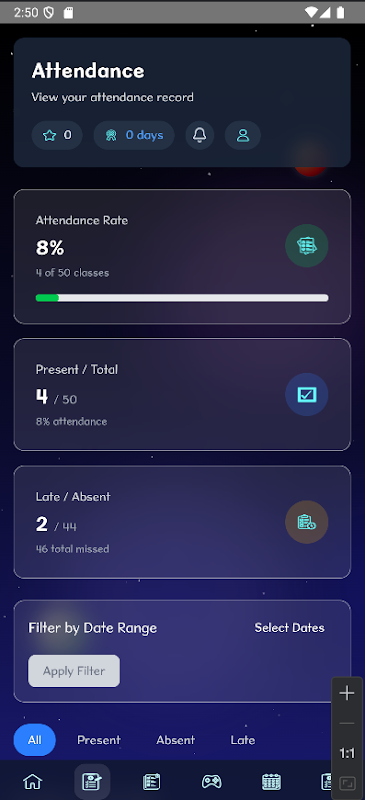
Task: Open the calendar icon in bottom bar
Action: (271, 781)
